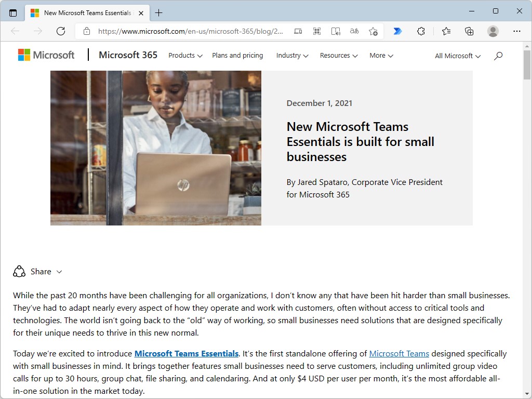Screen dimensions: 532x399
Task: Open the Microsoft Search magnifier icon
Action: click(498, 56)
